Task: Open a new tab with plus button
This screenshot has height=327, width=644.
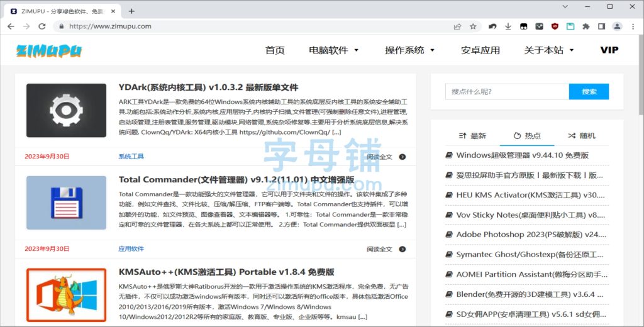Action: click(131, 11)
